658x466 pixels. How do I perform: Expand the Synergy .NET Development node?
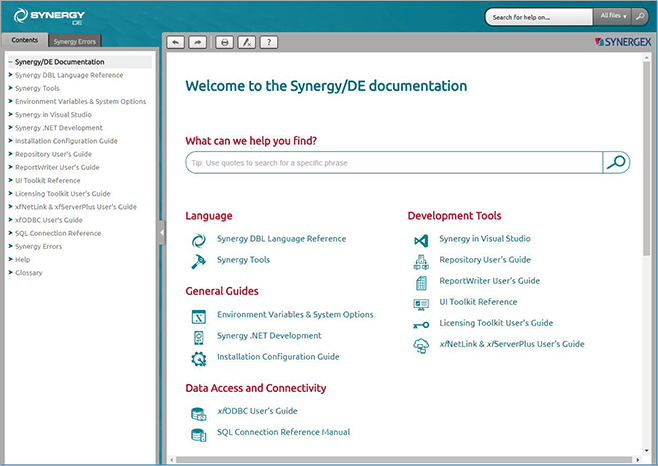coord(10,128)
